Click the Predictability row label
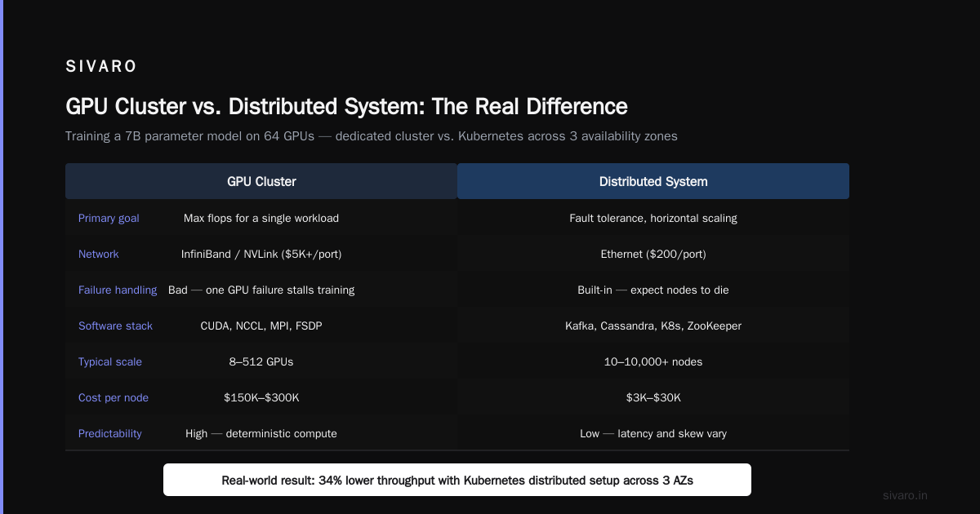Image resolution: width=980 pixels, height=514 pixels. (110, 433)
